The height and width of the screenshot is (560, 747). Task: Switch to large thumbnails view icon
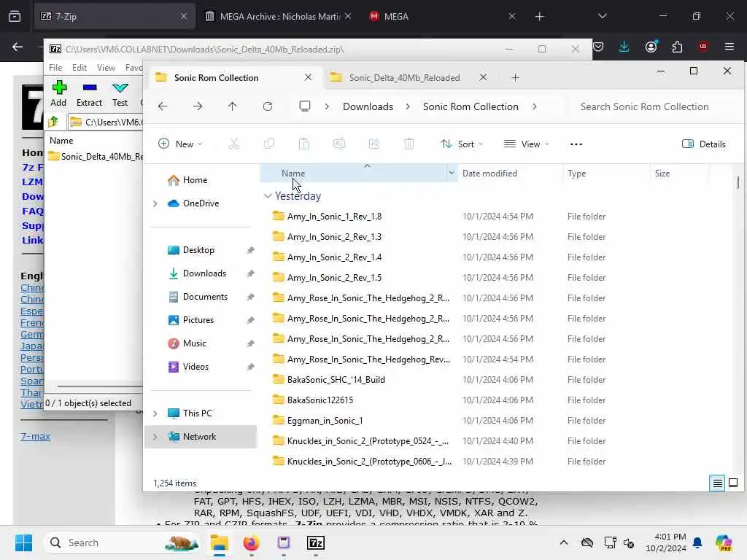click(x=733, y=483)
